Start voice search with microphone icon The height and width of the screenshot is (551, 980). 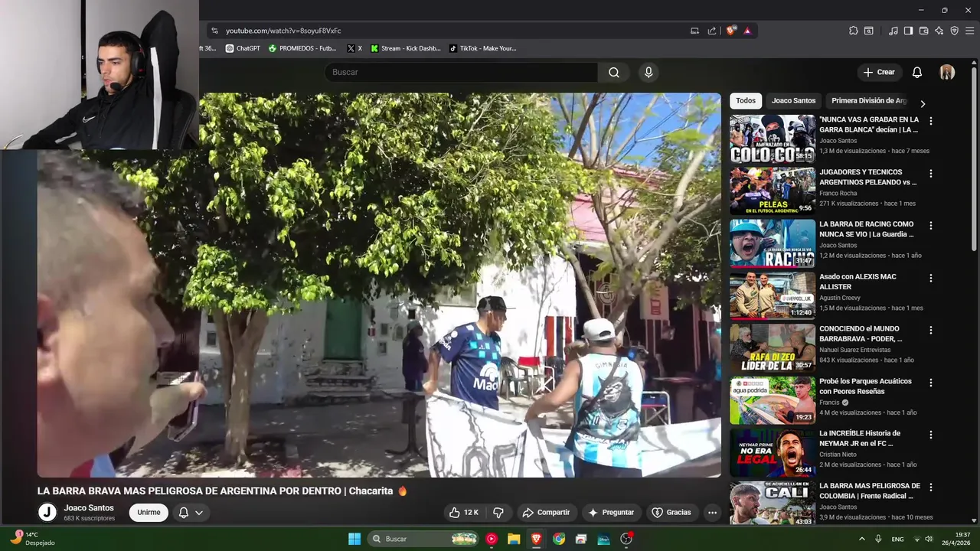[648, 72]
